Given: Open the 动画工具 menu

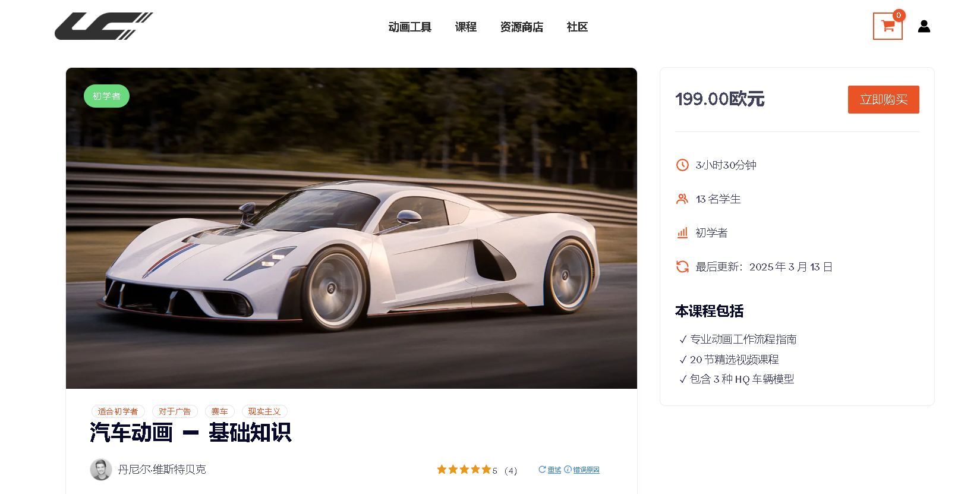Looking at the screenshot, I should (409, 27).
